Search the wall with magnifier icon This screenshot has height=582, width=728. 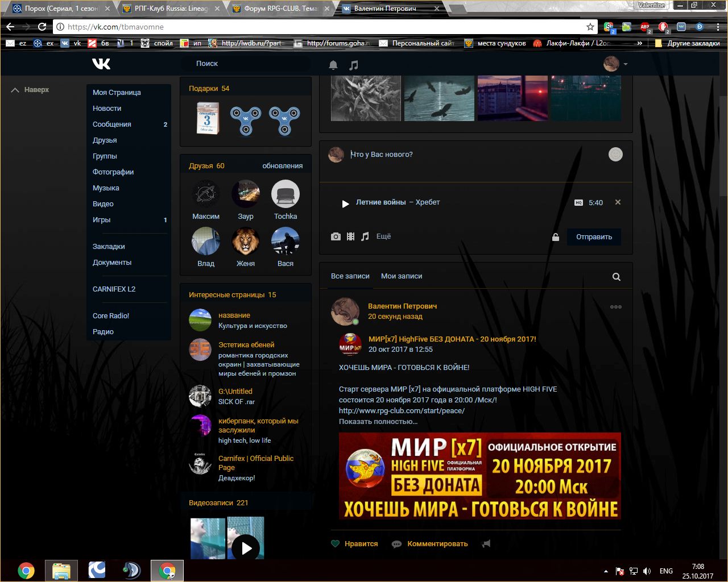point(616,277)
